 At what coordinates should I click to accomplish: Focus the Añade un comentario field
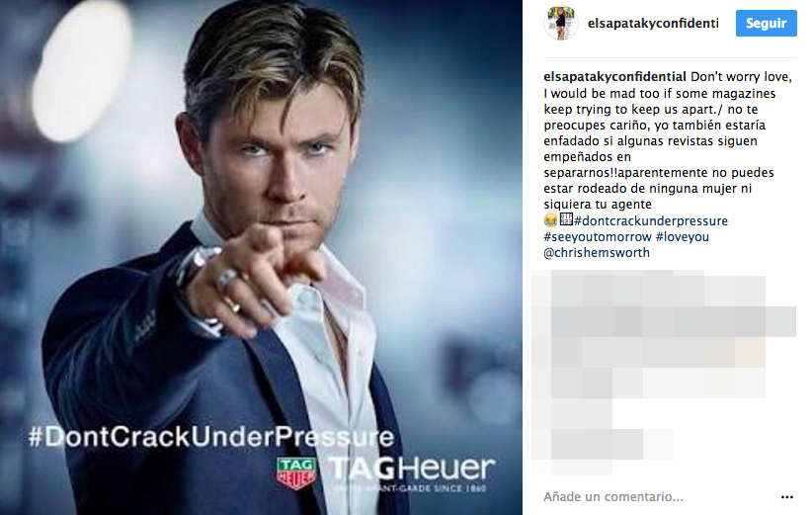tap(658, 497)
